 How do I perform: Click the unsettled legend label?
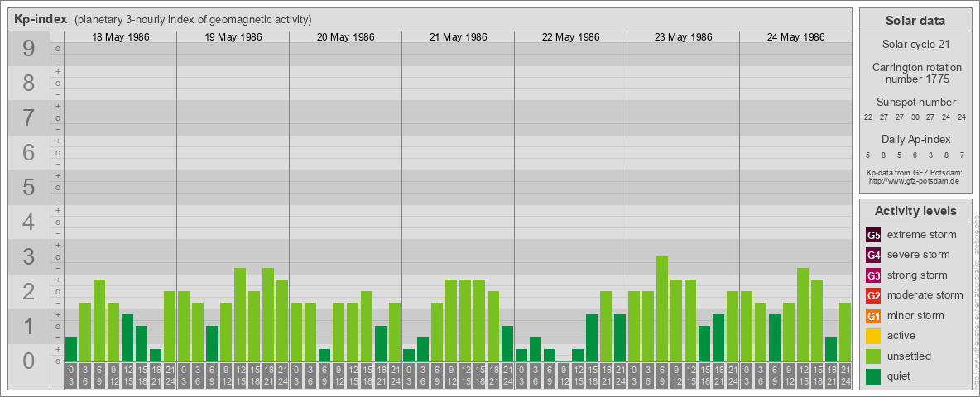(x=910, y=356)
